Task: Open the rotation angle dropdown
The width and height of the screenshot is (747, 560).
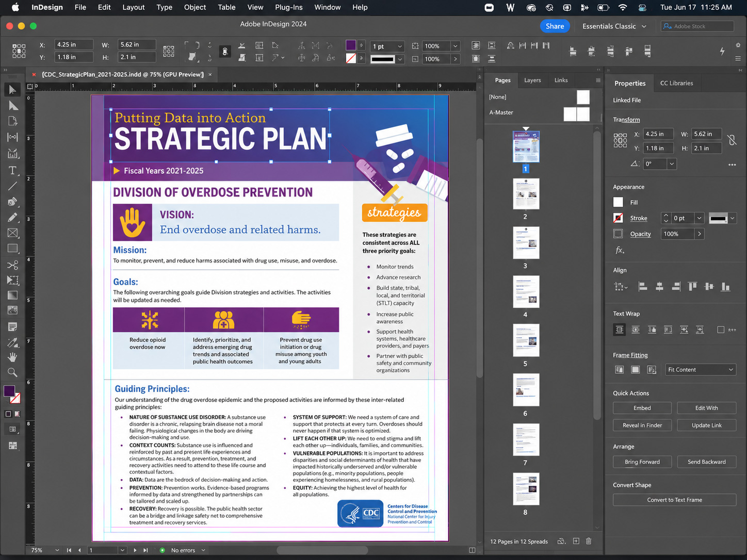Action: [x=672, y=164]
